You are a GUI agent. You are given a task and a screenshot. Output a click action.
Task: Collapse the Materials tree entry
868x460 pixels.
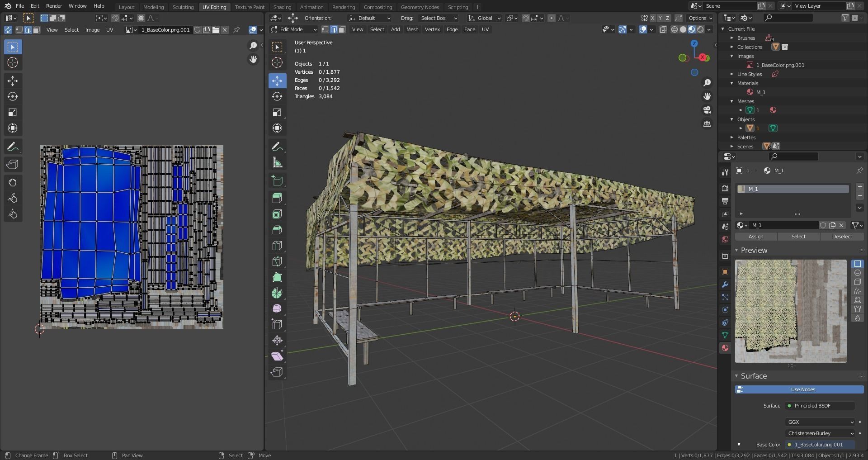732,83
